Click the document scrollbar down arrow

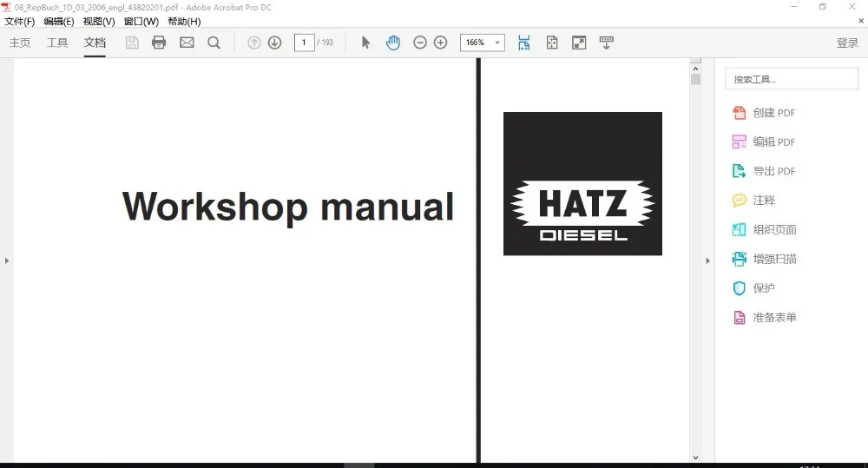[x=696, y=458]
